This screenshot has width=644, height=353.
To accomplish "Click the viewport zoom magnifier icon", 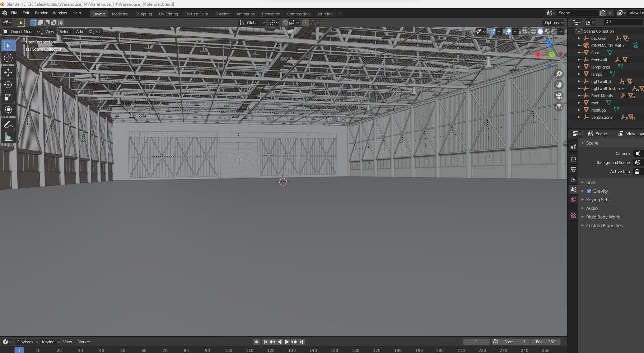I will tap(559, 74).
